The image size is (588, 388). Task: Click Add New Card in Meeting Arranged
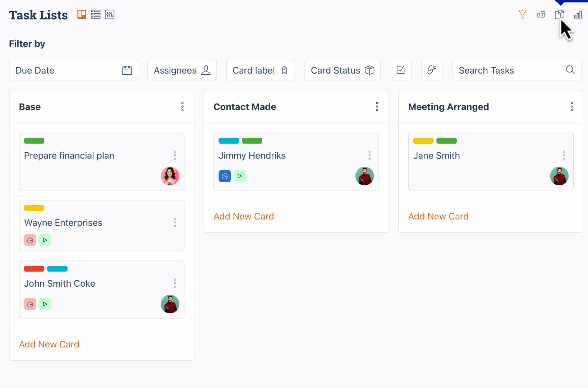point(438,216)
